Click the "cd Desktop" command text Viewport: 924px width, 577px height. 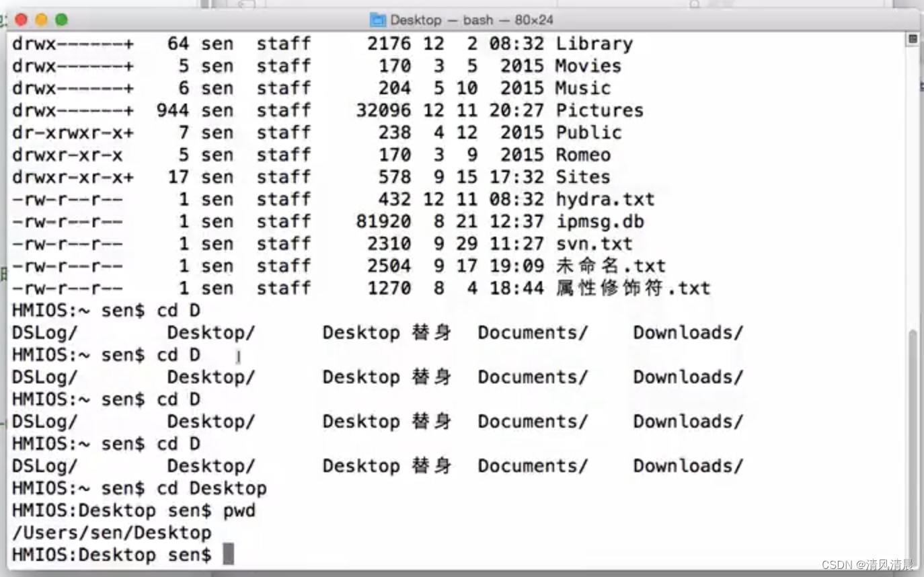212,488
